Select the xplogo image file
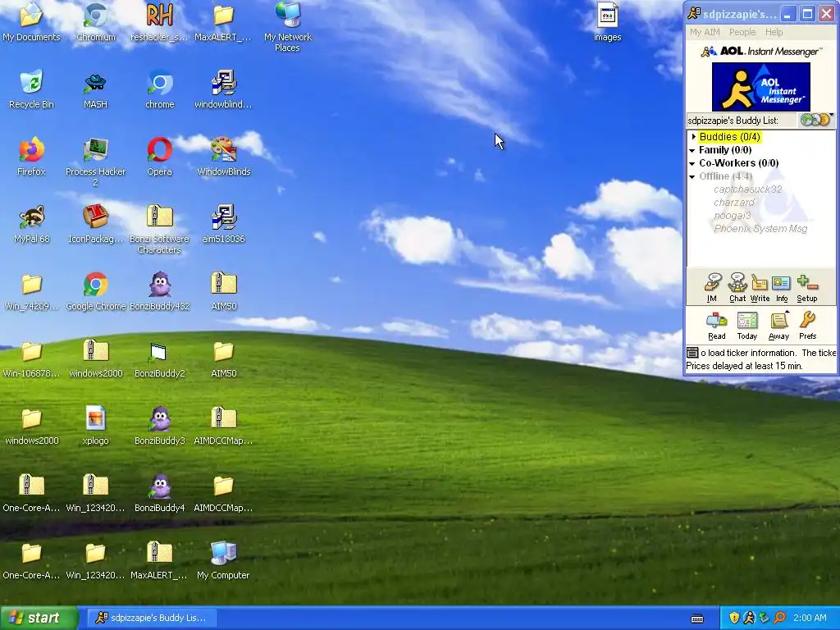 click(x=95, y=427)
